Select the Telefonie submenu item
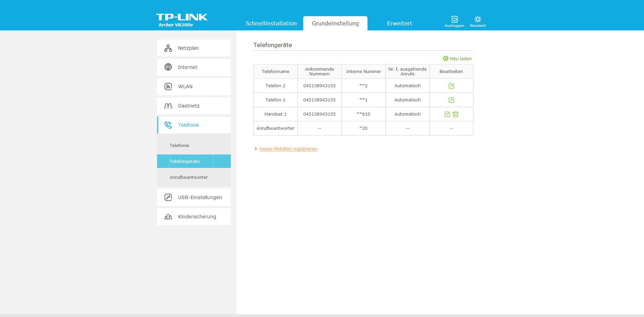Viewport: 644px width, 317px height. pos(180,146)
